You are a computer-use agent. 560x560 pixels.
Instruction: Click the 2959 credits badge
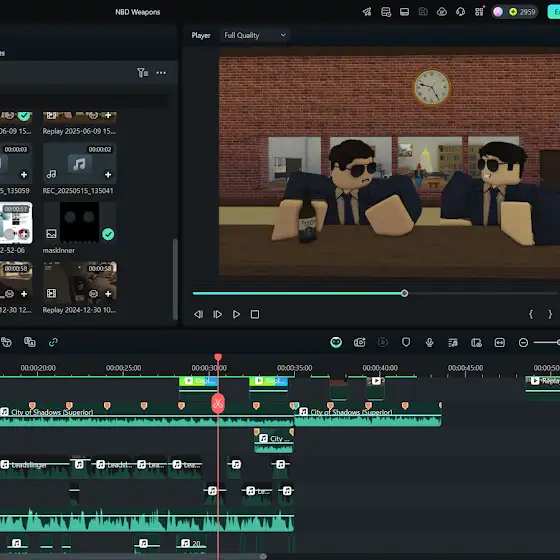(522, 12)
